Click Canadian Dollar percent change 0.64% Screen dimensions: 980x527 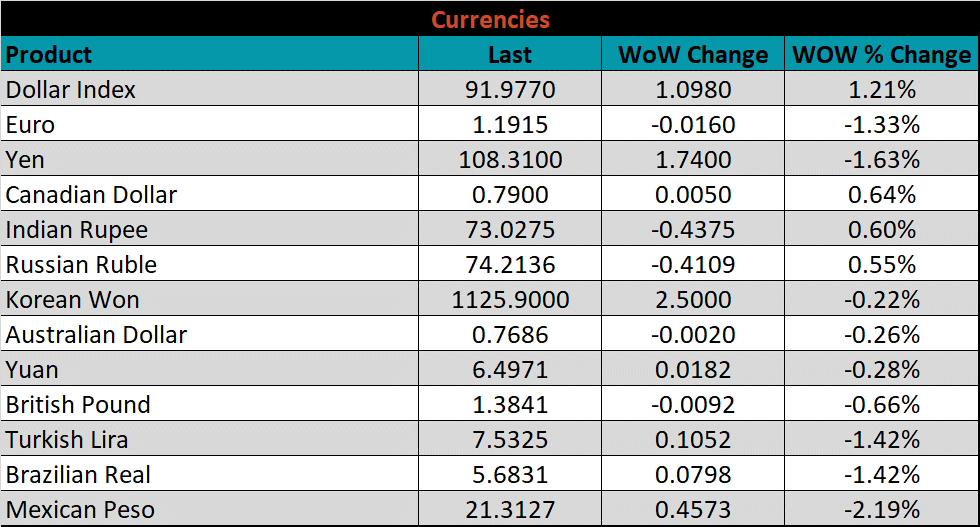881,195
